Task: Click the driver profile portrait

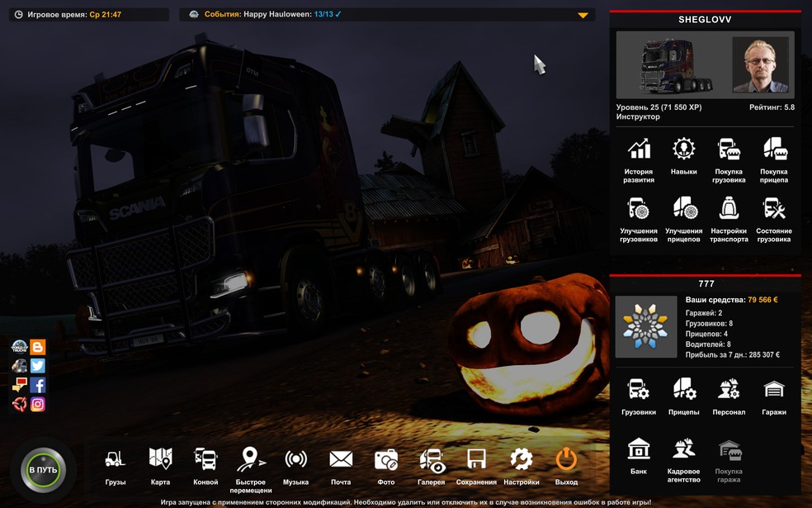Action: [x=761, y=64]
